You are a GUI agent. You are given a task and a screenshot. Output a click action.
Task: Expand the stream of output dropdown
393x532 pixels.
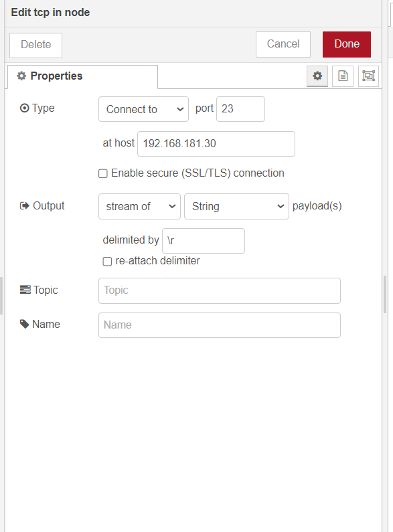[139, 206]
